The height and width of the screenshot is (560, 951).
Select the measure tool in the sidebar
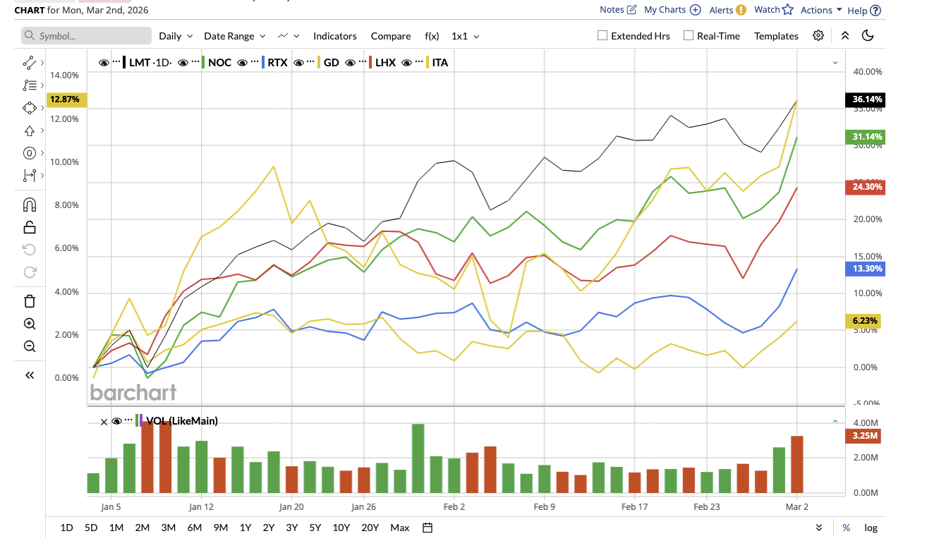(29, 175)
